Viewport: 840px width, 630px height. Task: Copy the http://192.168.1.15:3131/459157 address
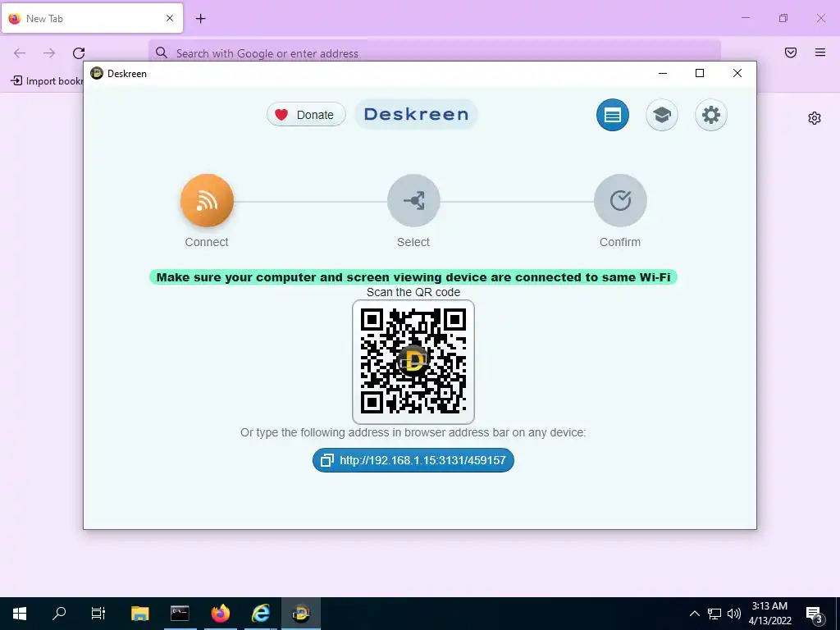click(x=413, y=460)
